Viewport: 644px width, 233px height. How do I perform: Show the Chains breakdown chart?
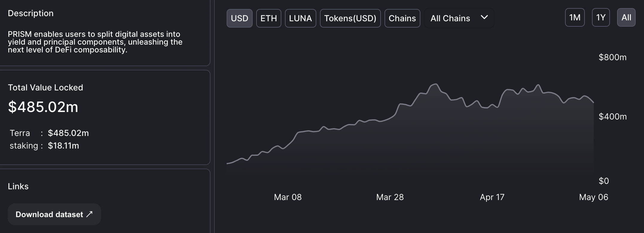(402, 18)
